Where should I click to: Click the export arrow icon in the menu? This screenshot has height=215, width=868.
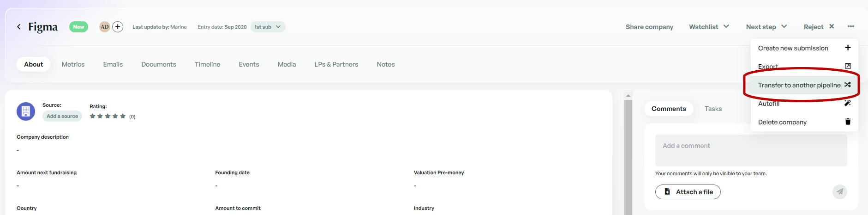point(848,66)
